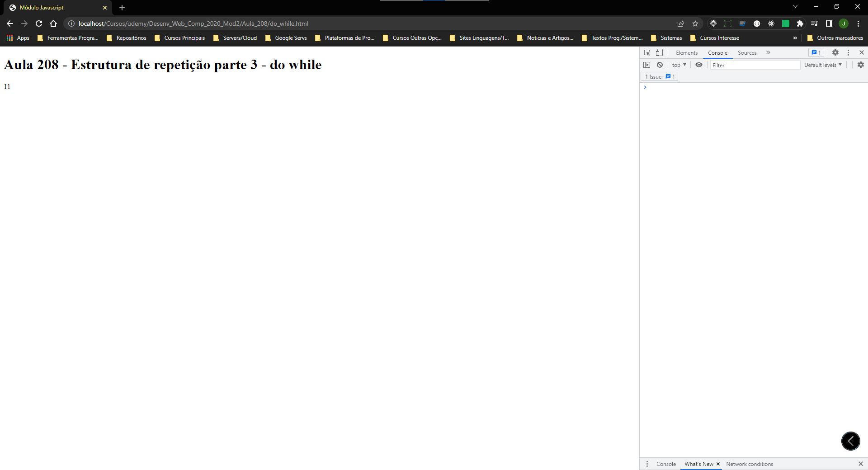Open the drawer three-dot menu
The image size is (868, 470).
click(x=647, y=464)
